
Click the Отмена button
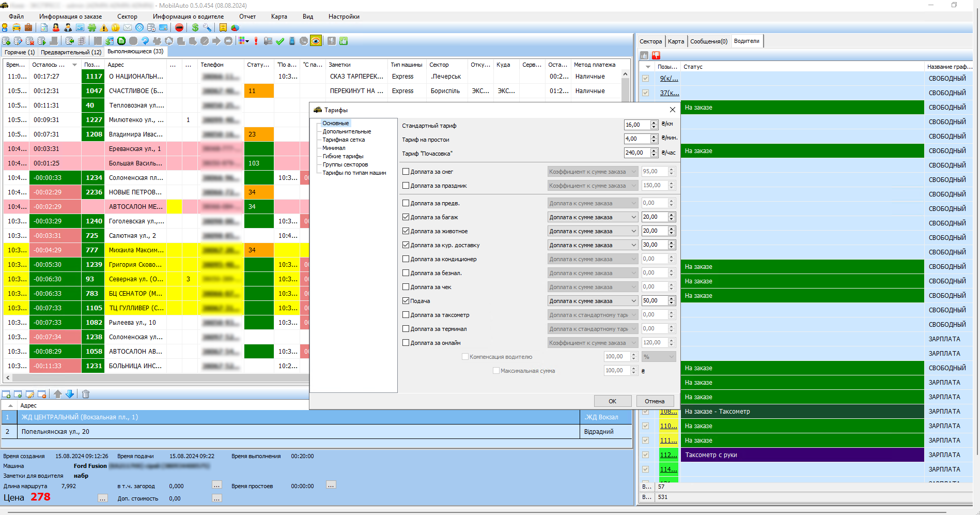[x=655, y=401]
